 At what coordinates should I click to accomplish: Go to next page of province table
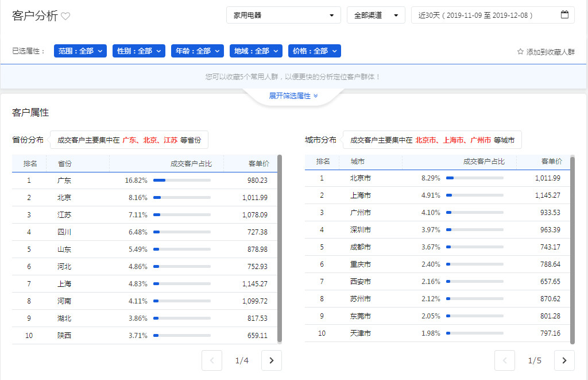271,360
